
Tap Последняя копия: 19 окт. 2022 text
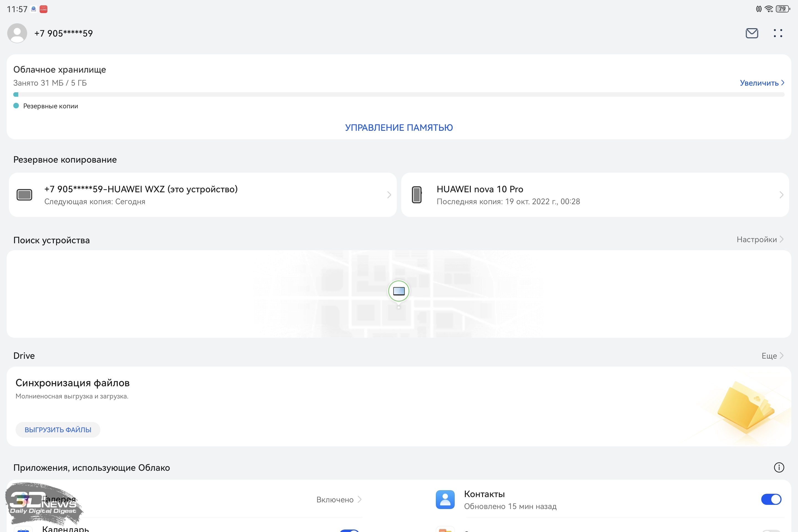coord(508,201)
